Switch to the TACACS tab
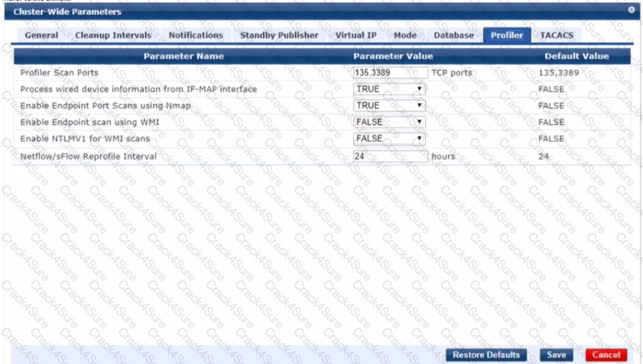 click(556, 36)
